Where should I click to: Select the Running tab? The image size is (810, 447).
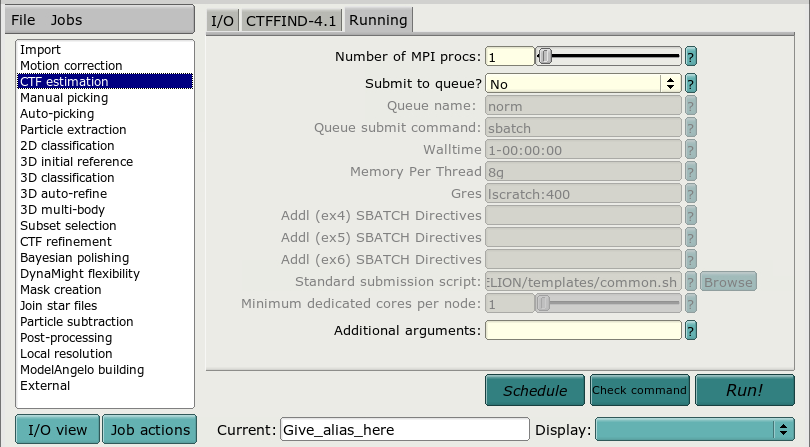[x=378, y=20]
